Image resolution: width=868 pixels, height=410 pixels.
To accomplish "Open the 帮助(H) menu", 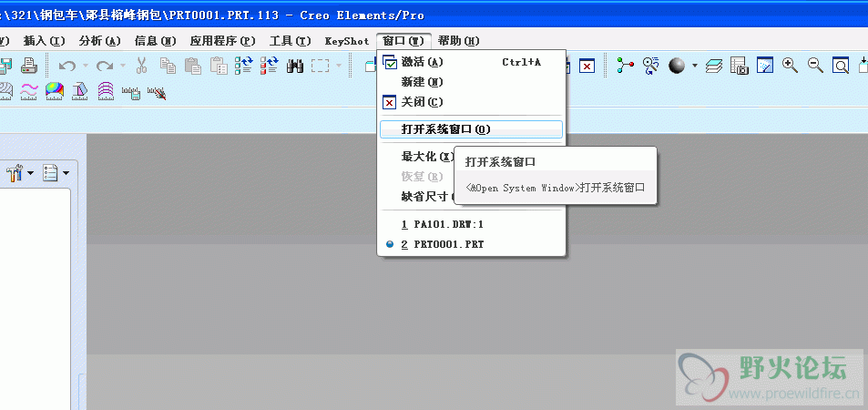I will 458,41.
